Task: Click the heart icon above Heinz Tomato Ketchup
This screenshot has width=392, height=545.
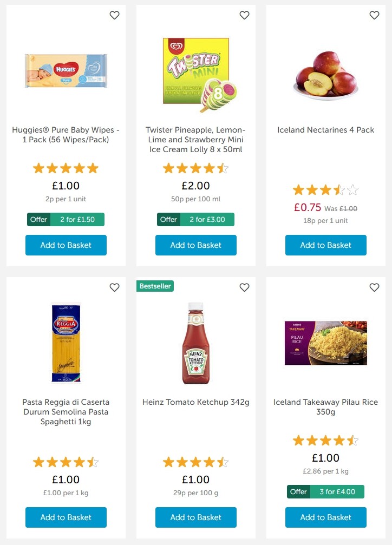Action: 244,287
